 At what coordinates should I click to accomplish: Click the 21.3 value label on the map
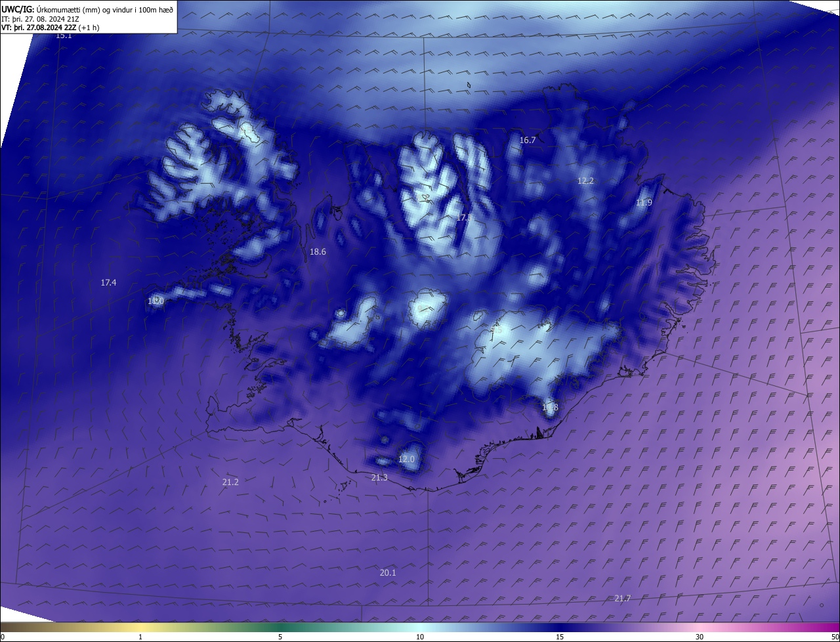pos(379,478)
